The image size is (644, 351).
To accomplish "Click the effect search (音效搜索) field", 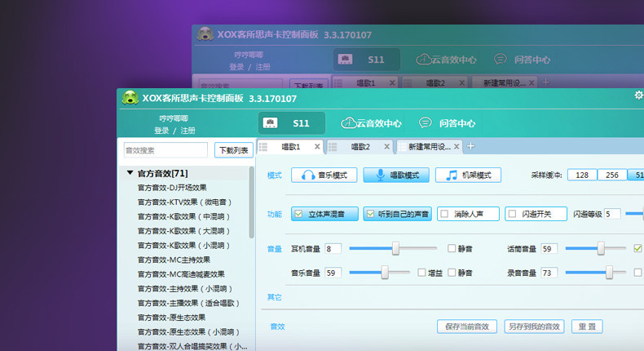I will point(165,150).
